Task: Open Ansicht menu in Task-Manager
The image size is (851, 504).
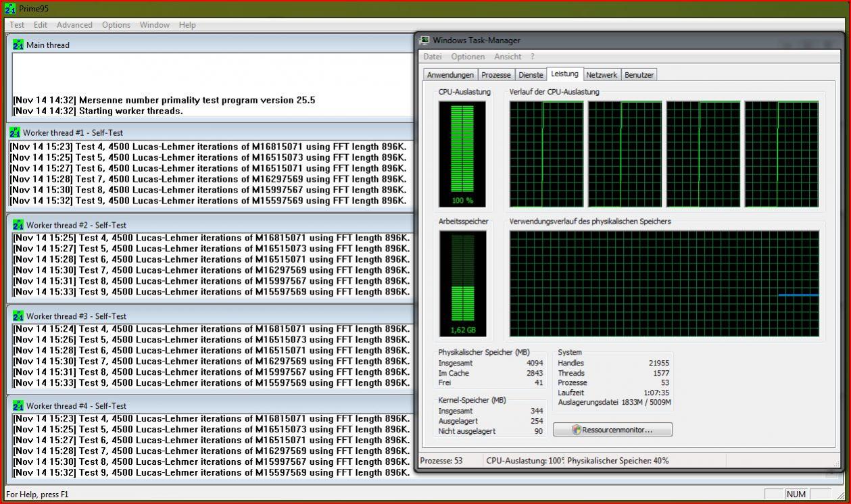Action: point(508,57)
